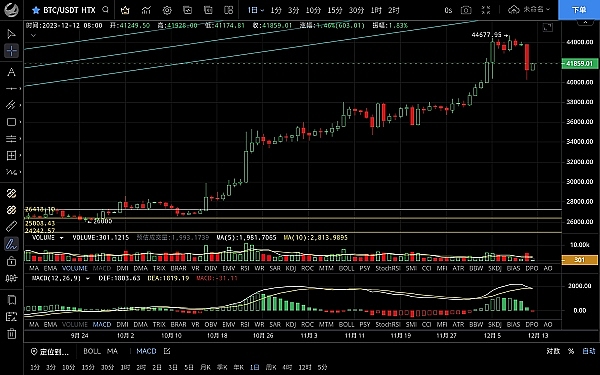Select 周K in the bottom interval row
Viewport: 600px width, 375px height.
pos(271,367)
